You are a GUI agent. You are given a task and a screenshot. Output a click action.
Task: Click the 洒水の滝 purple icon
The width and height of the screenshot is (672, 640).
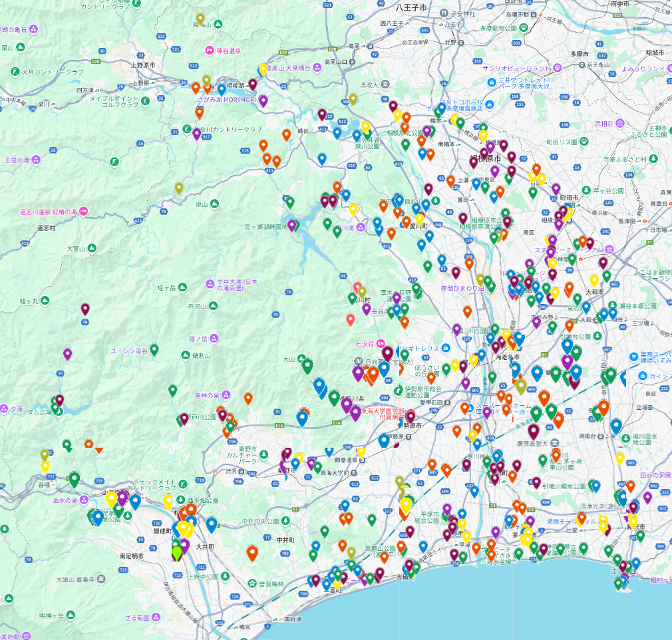(x=84, y=500)
